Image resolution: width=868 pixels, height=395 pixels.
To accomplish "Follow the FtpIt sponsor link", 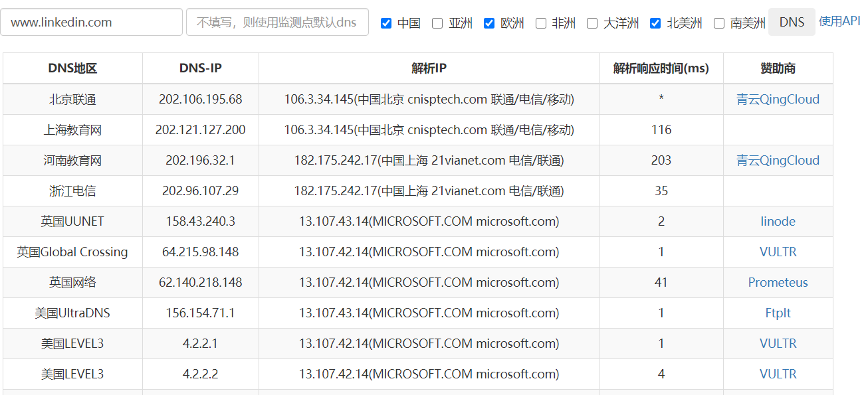I will (x=778, y=313).
